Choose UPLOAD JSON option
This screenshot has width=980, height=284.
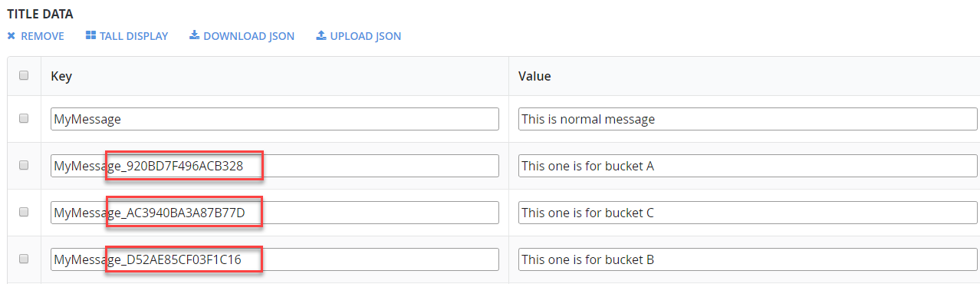pyautogui.click(x=365, y=36)
